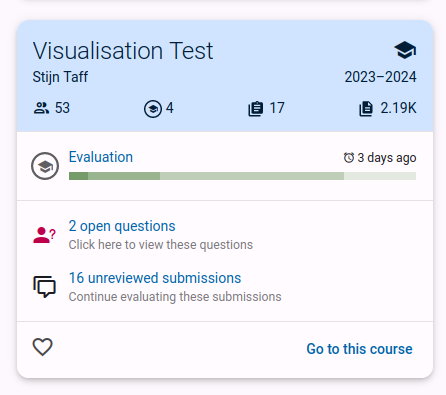Screen dimensions: 446x395
Task: Click the circled graduation cap icon beside 4
Action: coord(153,109)
